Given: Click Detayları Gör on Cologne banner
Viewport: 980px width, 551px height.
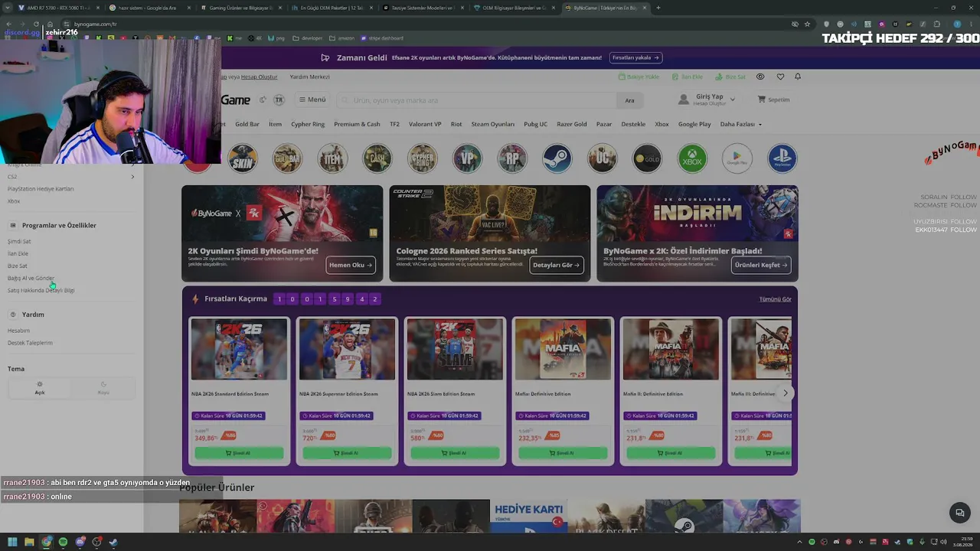Looking at the screenshot, I should tap(557, 265).
